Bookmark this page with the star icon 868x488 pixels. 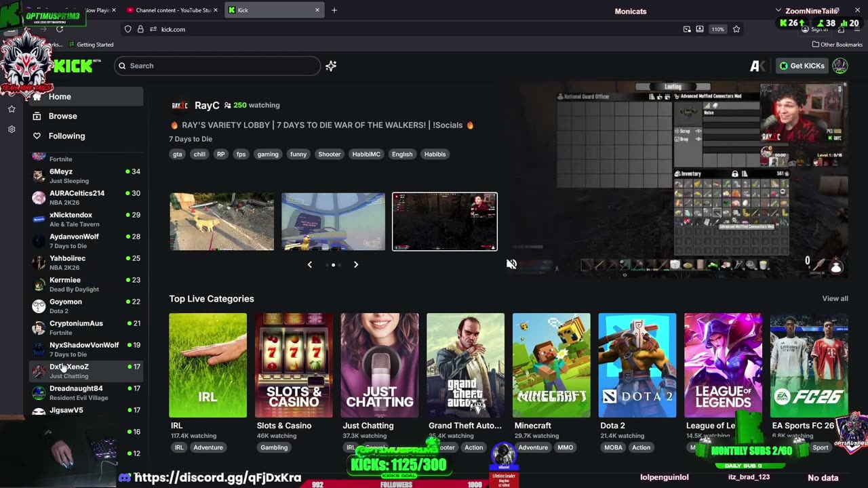(736, 29)
